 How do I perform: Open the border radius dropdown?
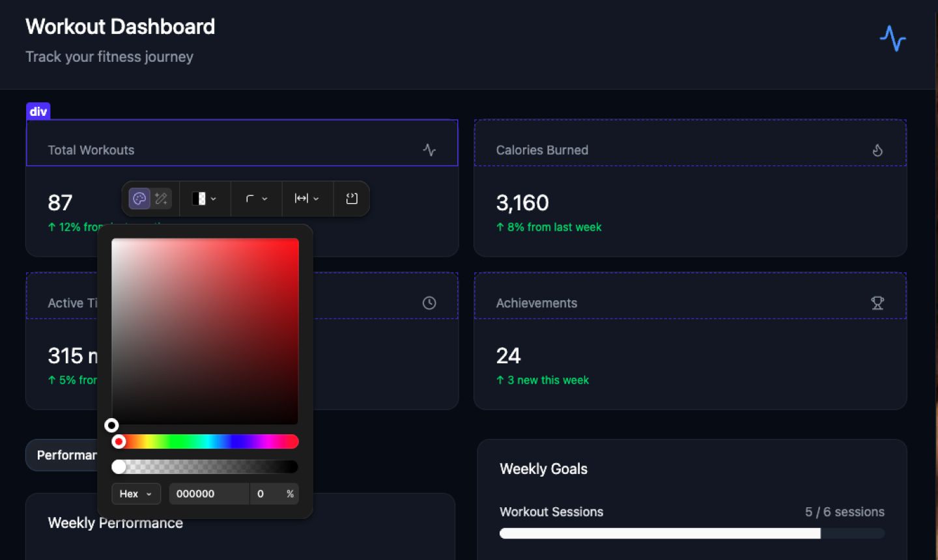(256, 199)
